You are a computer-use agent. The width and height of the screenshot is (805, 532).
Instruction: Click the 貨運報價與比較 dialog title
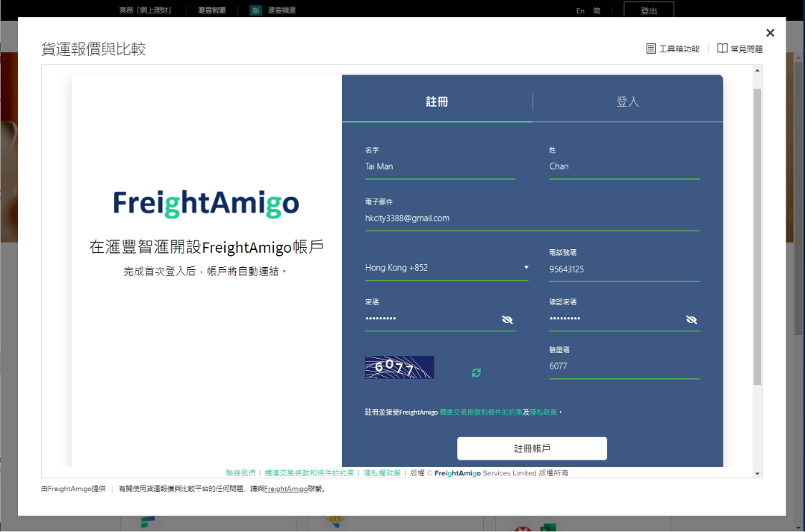(93, 48)
